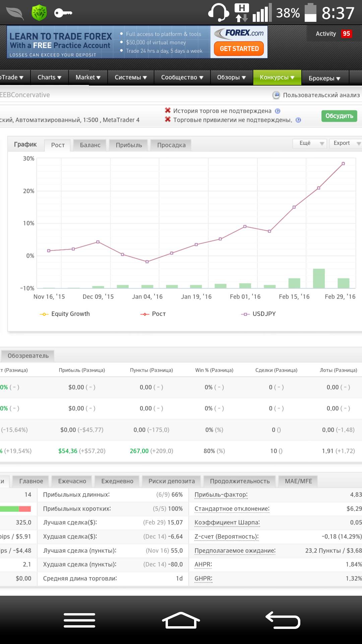Click the $54.36 profit value
The width and height of the screenshot is (362, 644).
[68, 451]
